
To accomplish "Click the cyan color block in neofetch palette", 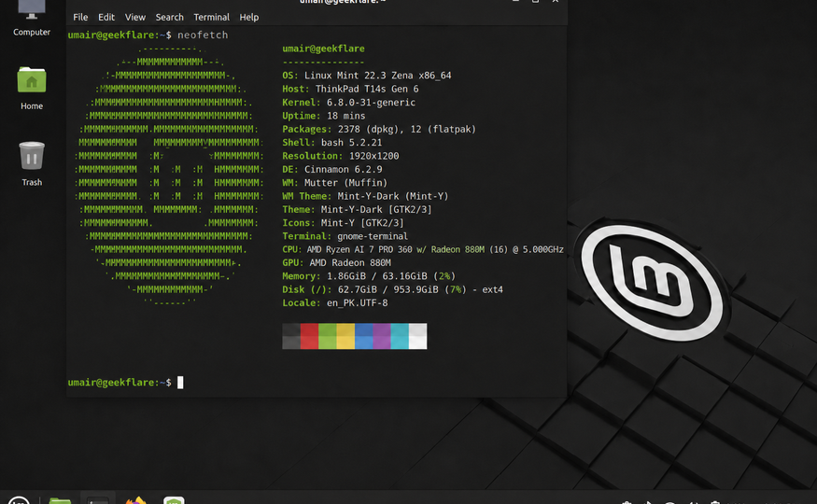I will [x=400, y=336].
